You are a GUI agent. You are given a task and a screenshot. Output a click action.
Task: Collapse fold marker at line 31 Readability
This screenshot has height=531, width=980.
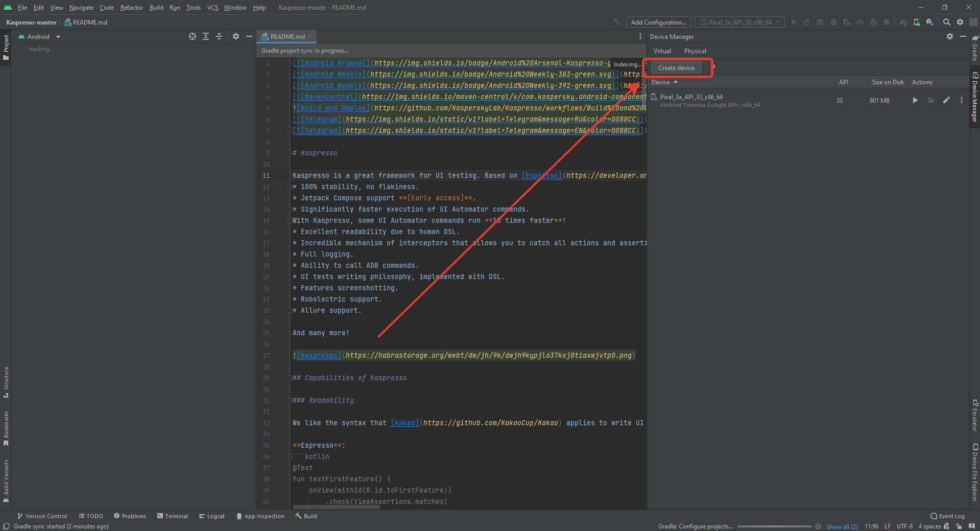(x=290, y=400)
